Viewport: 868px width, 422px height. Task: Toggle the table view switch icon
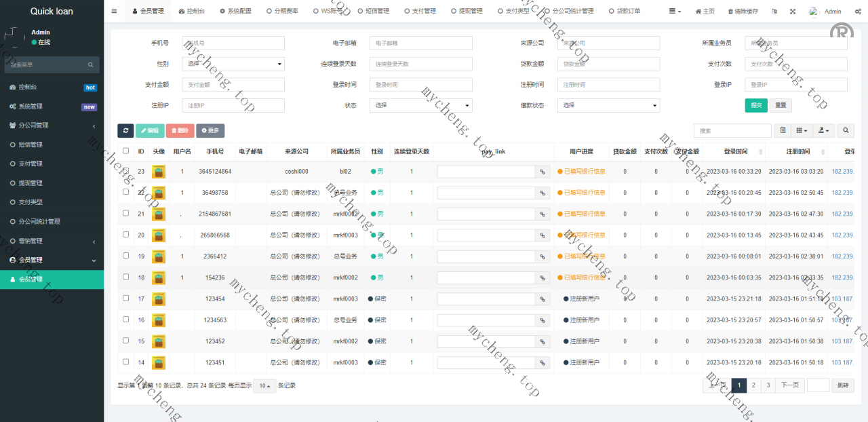(783, 131)
